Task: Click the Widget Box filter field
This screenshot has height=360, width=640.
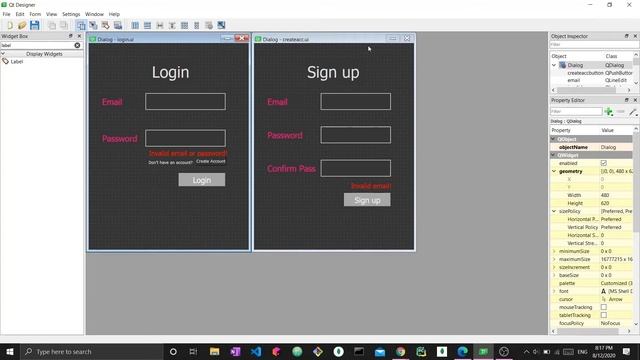Action: (x=37, y=45)
